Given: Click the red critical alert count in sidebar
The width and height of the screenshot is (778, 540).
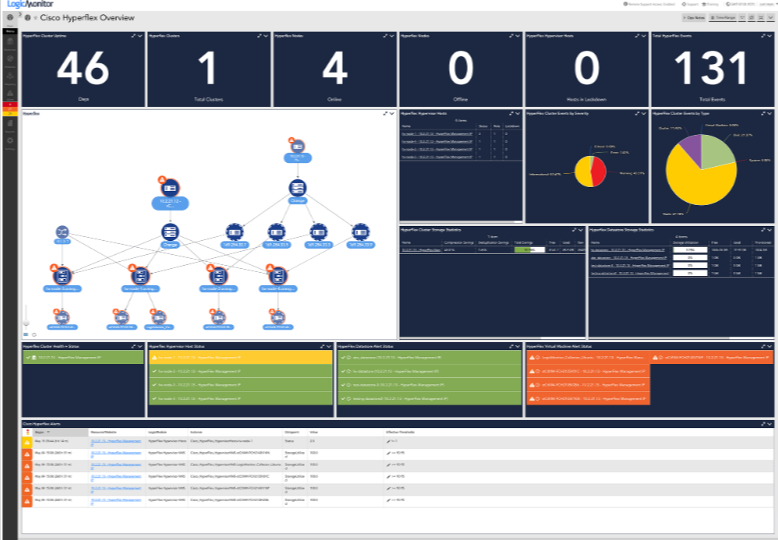Looking at the screenshot, I should click(x=10, y=104).
